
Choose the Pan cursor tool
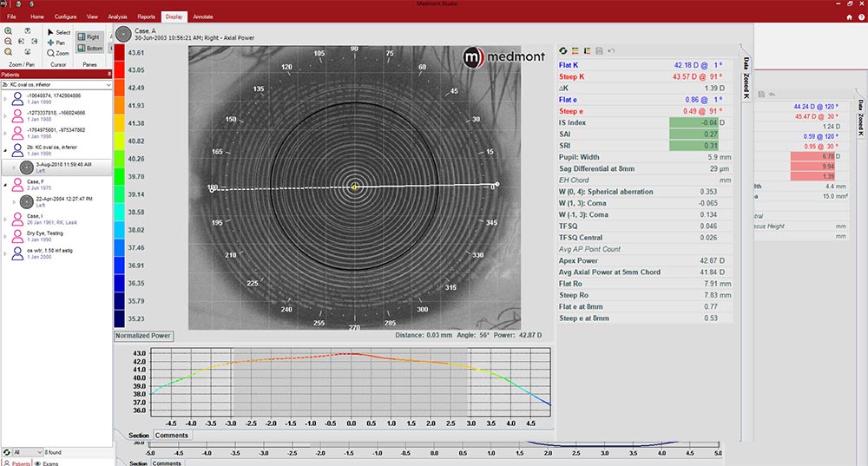[x=56, y=43]
